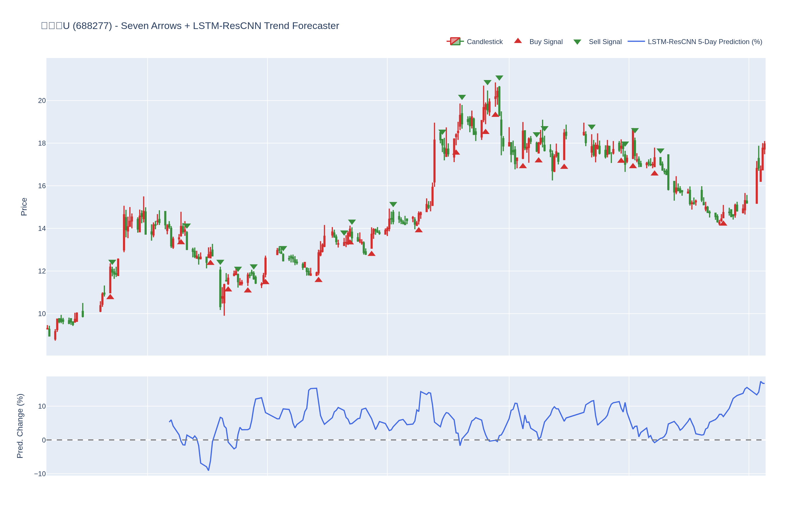Click the last buy signal triangle near price 14
812x522 pixels.
pyautogui.click(x=723, y=223)
